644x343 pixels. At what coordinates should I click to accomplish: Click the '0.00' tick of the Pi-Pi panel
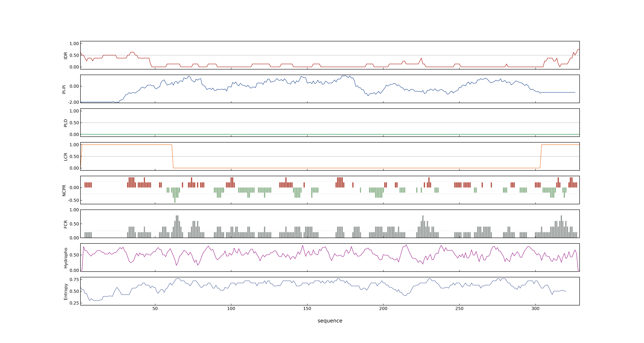point(74,86)
